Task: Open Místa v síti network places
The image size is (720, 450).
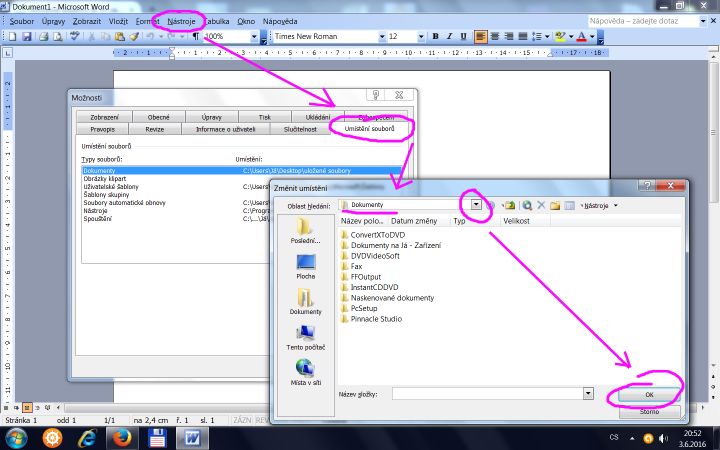Action: 305,372
